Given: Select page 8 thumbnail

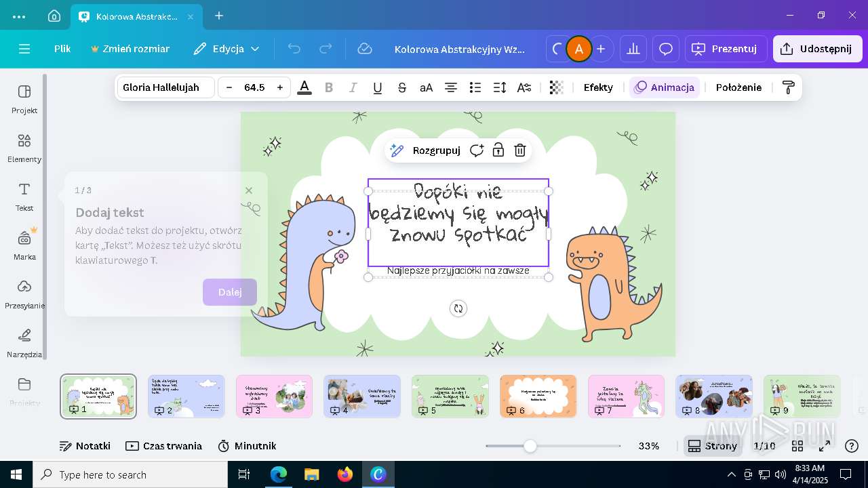Looking at the screenshot, I should pos(714,396).
